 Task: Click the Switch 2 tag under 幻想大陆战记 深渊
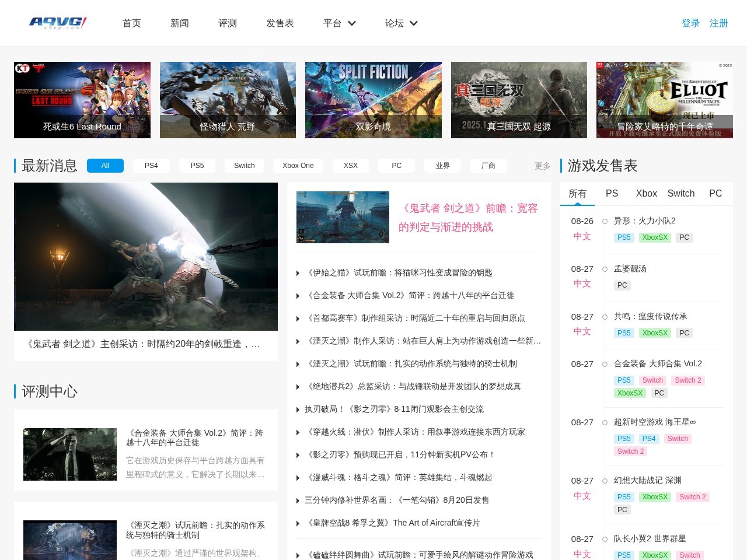click(x=693, y=497)
